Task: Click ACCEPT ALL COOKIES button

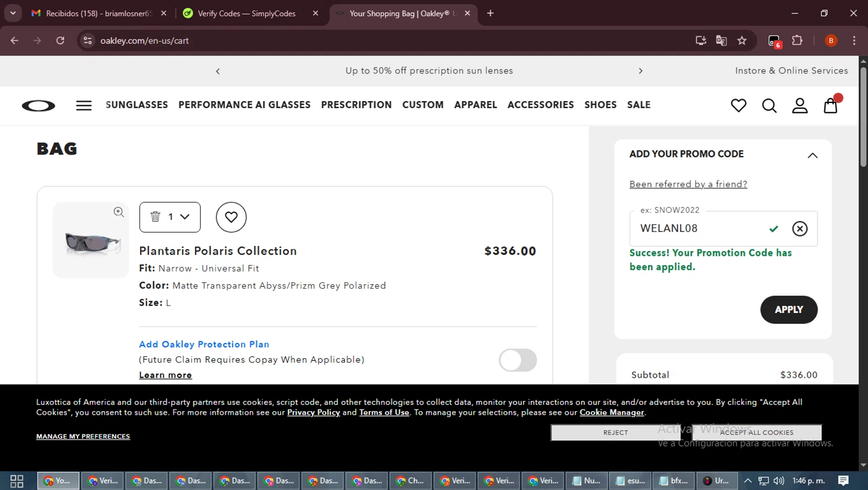Action: [x=757, y=433]
